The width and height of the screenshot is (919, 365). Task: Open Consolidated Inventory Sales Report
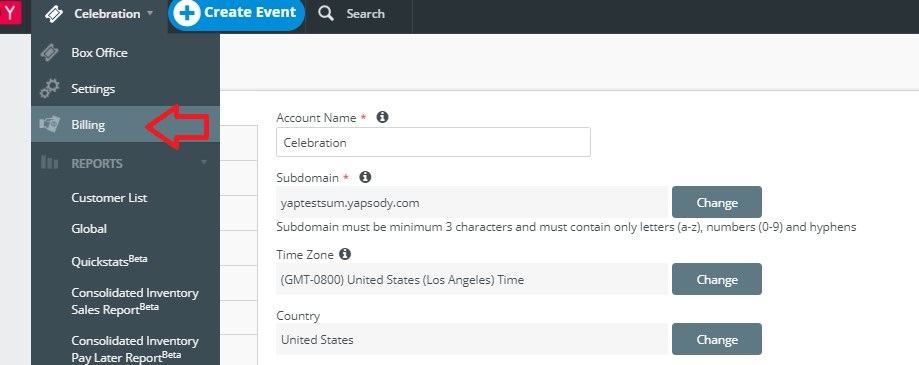click(135, 301)
